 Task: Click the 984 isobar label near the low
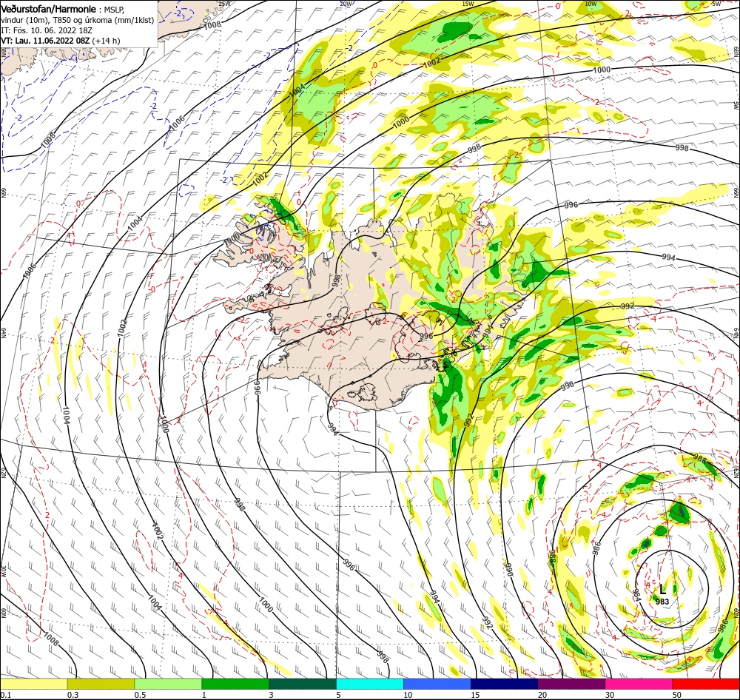(x=636, y=596)
